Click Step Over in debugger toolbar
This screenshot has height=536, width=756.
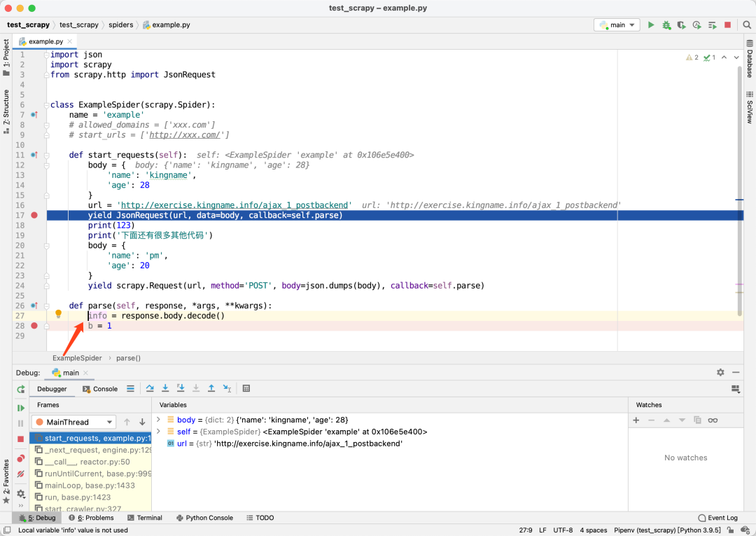pos(150,388)
